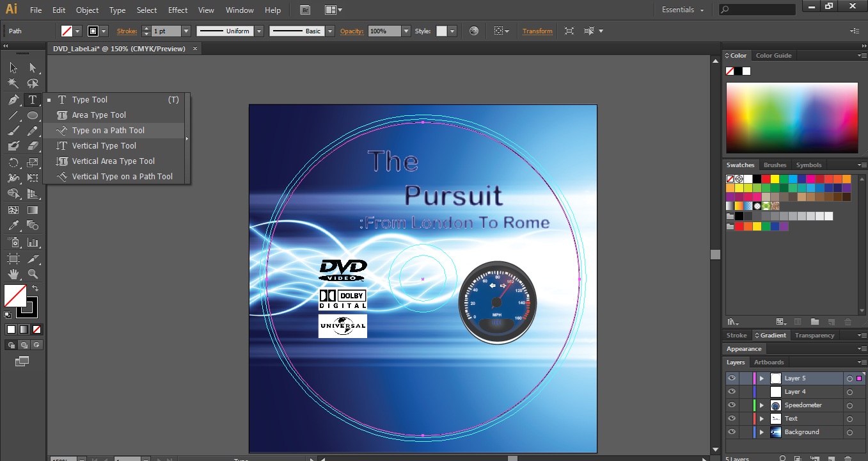This screenshot has width=868, height=461.
Task: Open opacity percentage dropdown
Action: click(406, 31)
